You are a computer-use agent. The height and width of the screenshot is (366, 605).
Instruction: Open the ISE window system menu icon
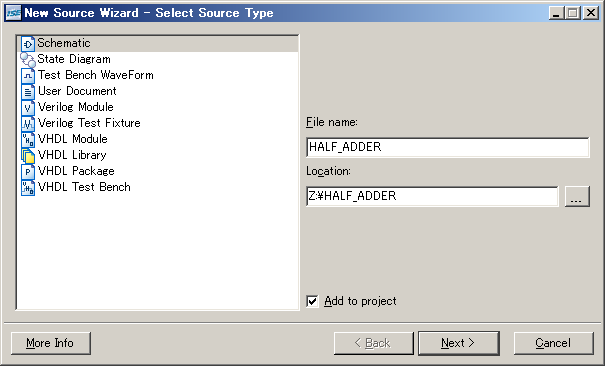[14, 13]
